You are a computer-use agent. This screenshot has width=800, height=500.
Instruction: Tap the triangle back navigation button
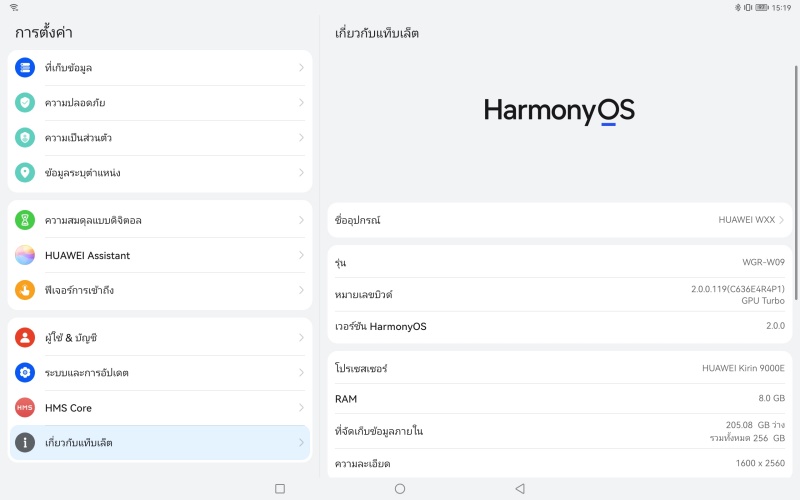point(520,489)
